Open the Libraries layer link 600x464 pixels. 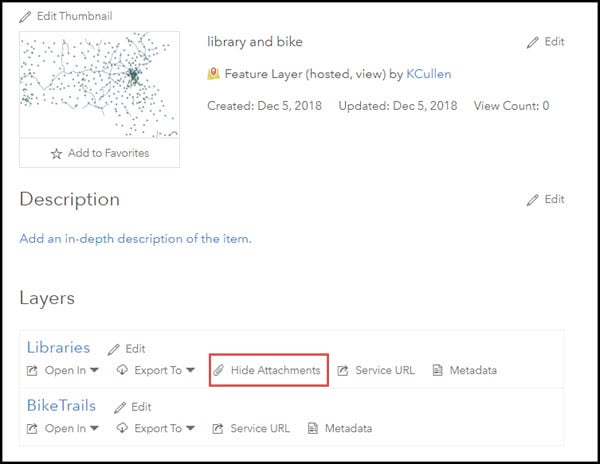coord(58,348)
